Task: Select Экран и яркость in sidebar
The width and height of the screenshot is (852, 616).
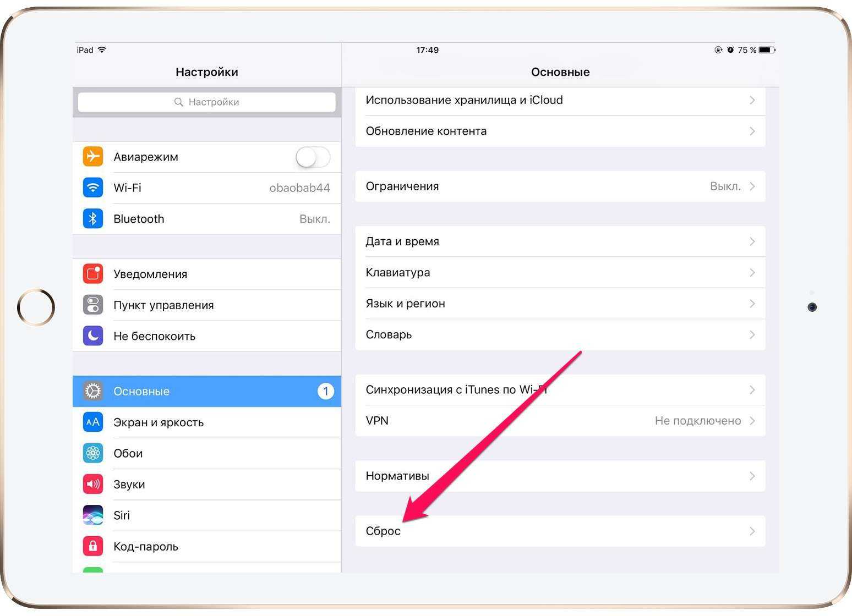Action: point(159,422)
